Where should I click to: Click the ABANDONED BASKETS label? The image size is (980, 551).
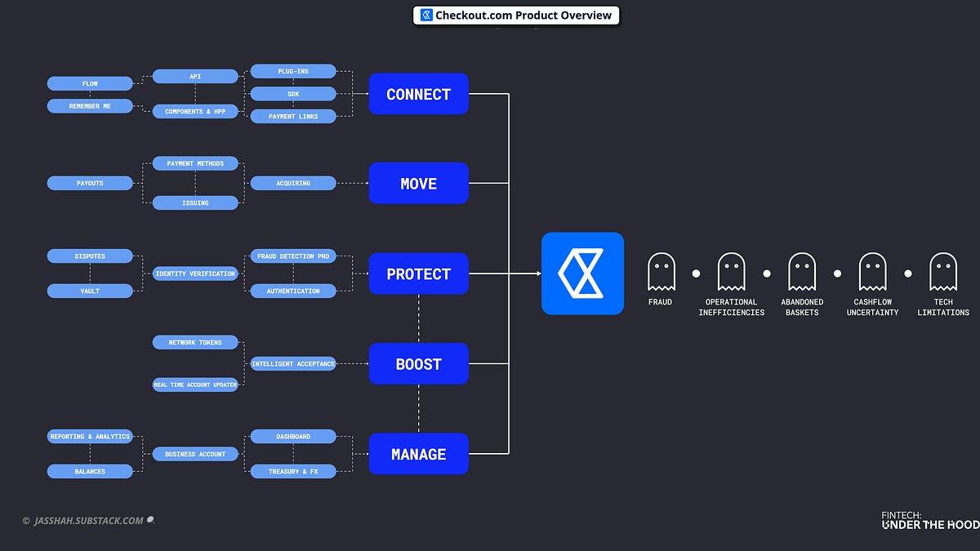pyautogui.click(x=802, y=307)
